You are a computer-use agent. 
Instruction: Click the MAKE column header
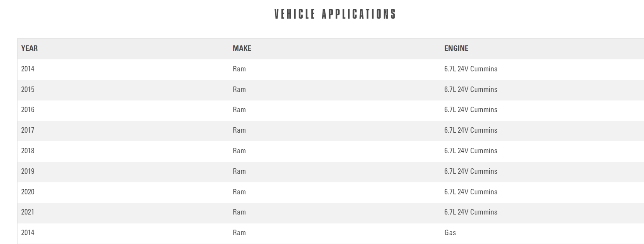click(242, 48)
